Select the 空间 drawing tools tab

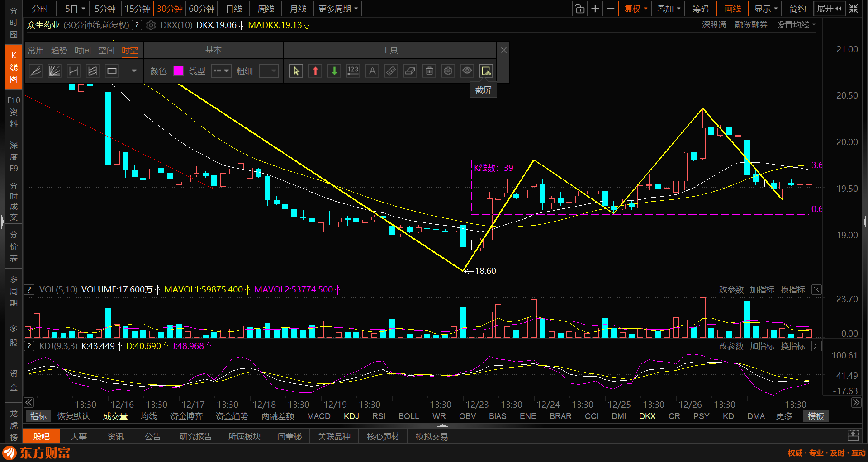[106, 50]
